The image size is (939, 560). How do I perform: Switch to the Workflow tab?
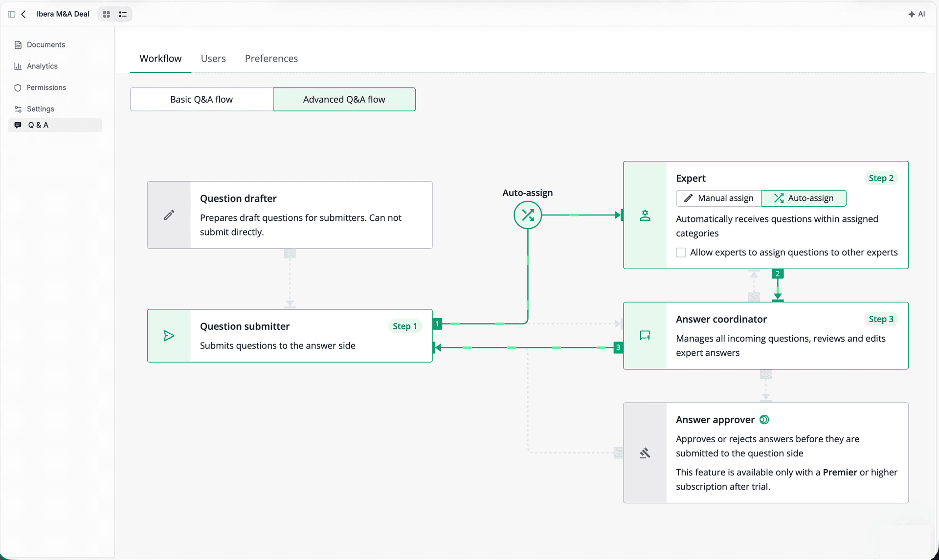[160, 58]
